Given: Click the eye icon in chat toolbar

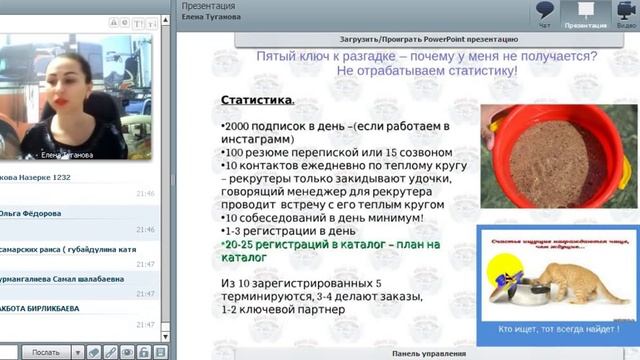Looking at the screenshot, I should 127,352.
